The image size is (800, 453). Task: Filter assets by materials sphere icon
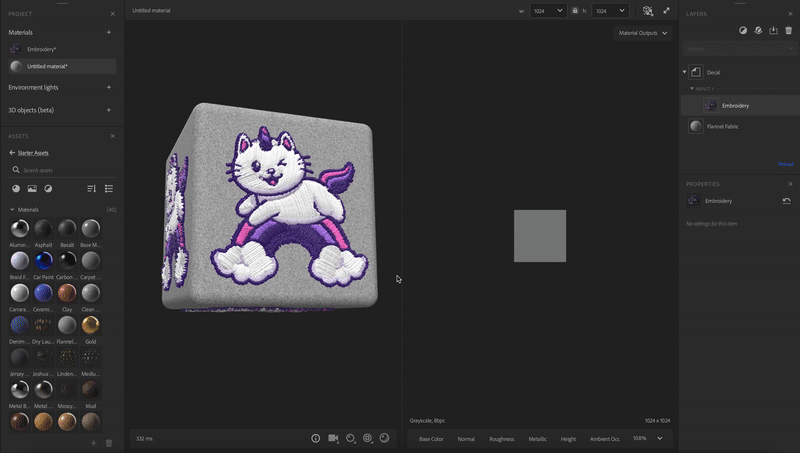[x=16, y=189]
